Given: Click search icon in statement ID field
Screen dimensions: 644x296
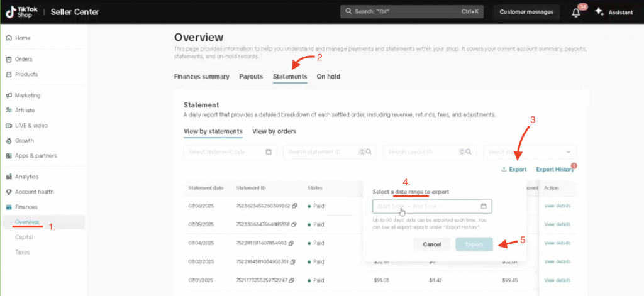Looking at the screenshot, I should [x=369, y=151].
